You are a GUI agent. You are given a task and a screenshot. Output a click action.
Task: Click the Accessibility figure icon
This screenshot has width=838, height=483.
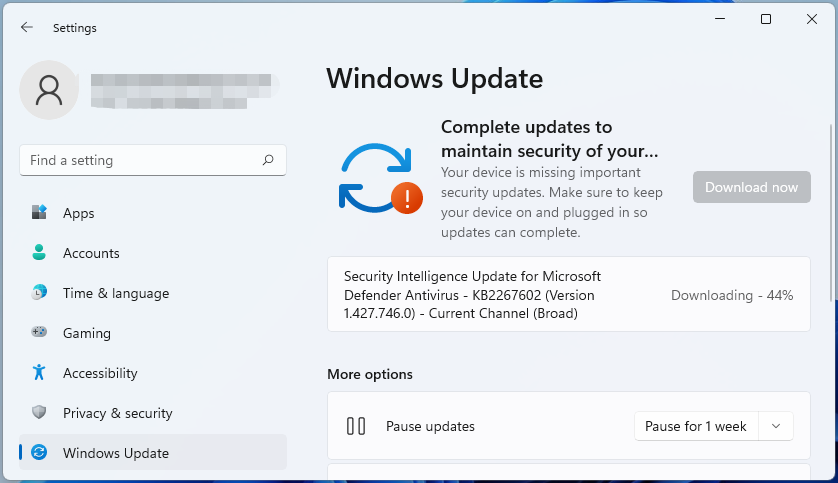coord(39,373)
